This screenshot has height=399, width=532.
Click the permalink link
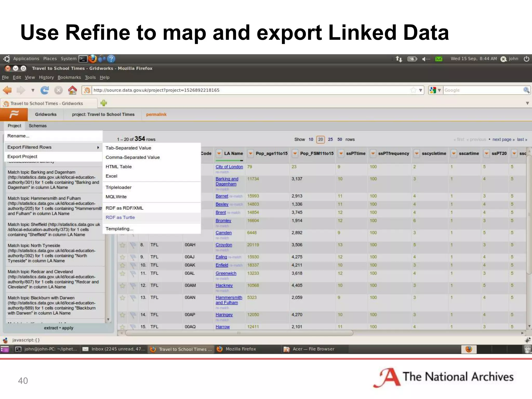coord(156,115)
